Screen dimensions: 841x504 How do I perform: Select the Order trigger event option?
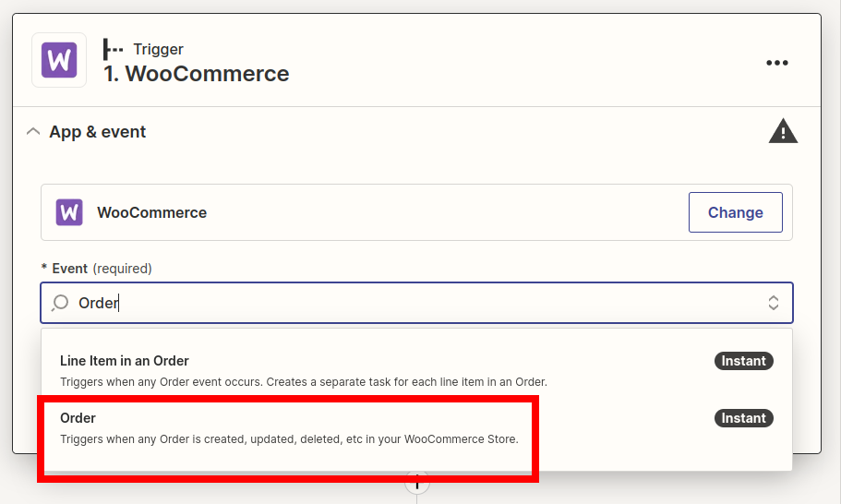(416, 428)
